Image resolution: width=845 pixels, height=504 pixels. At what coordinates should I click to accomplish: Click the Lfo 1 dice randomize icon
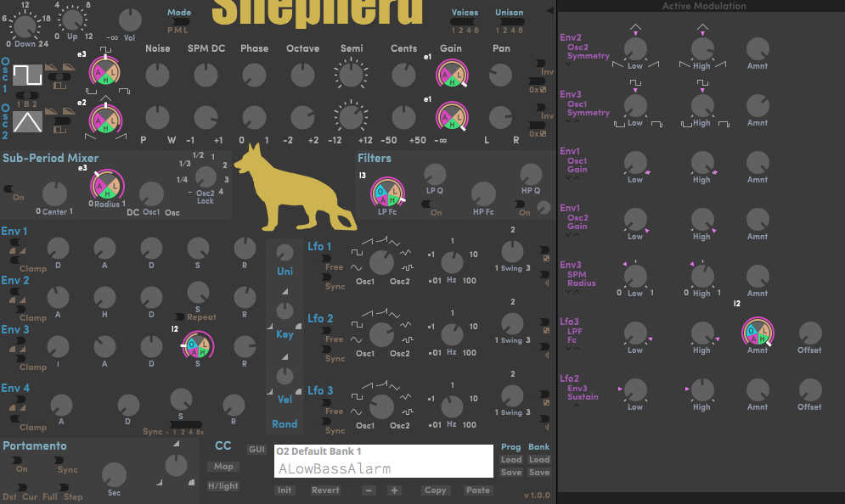pyautogui.click(x=546, y=259)
